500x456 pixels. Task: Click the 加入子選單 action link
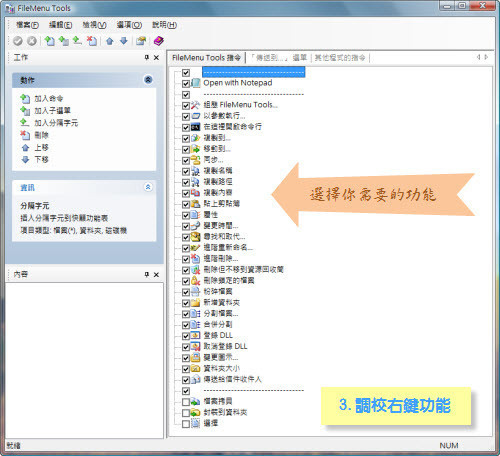(52, 111)
